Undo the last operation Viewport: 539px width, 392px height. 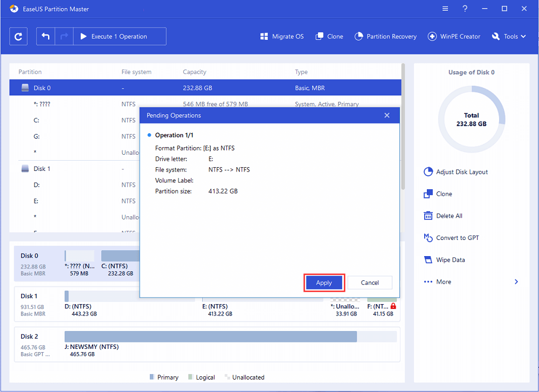(46, 37)
